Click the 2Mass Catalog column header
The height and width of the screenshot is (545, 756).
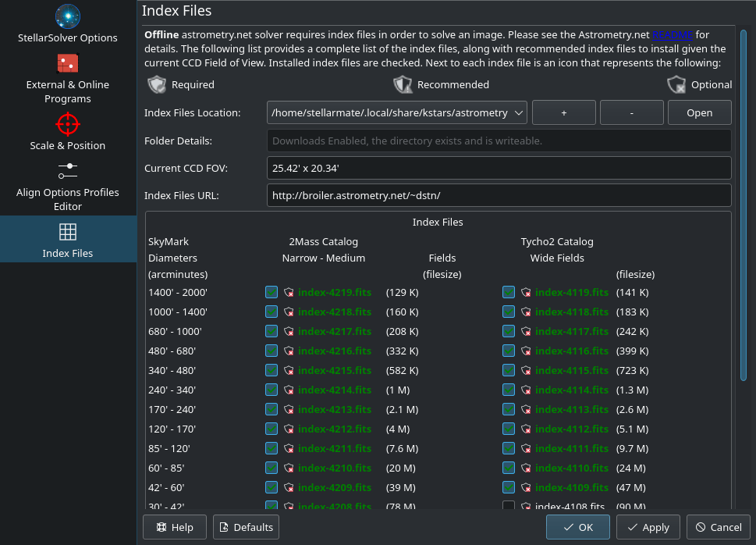(324, 241)
